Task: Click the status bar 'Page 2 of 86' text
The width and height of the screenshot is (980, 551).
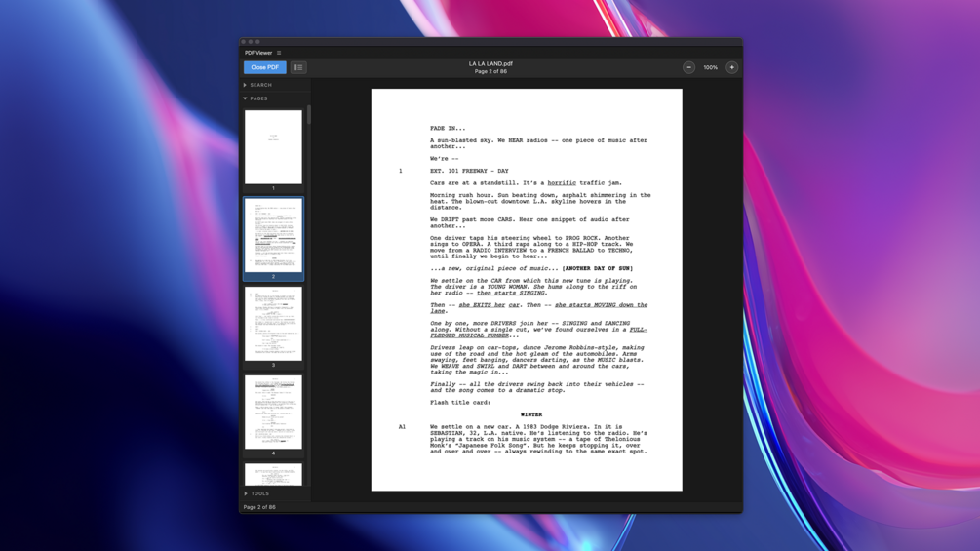Action: (x=259, y=507)
